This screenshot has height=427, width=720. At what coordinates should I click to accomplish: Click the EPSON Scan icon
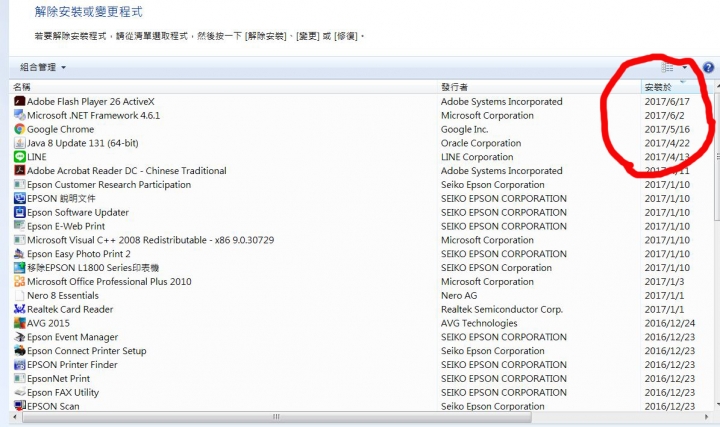coord(19,406)
